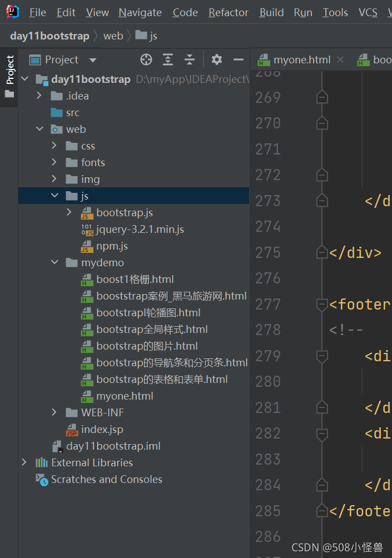Collapse the day11bootstrap root node
Image resolution: width=392 pixels, height=558 pixels.
[x=24, y=79]
